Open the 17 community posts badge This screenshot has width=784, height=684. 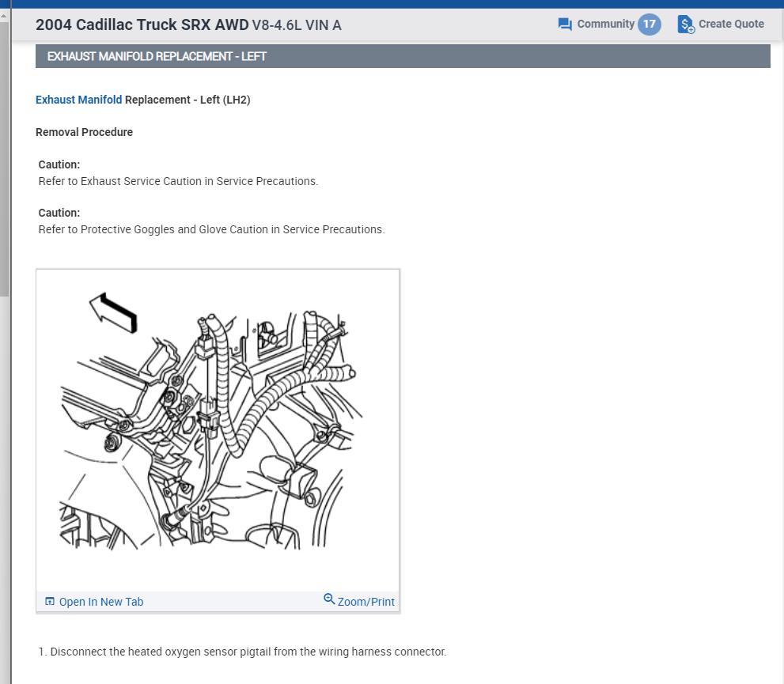649,24
